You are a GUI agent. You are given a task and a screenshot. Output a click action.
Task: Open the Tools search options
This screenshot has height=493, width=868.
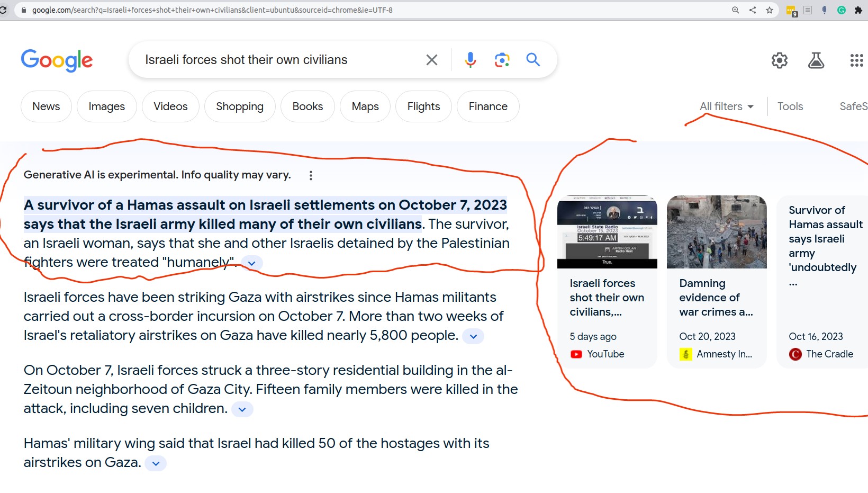click(790, 106)
